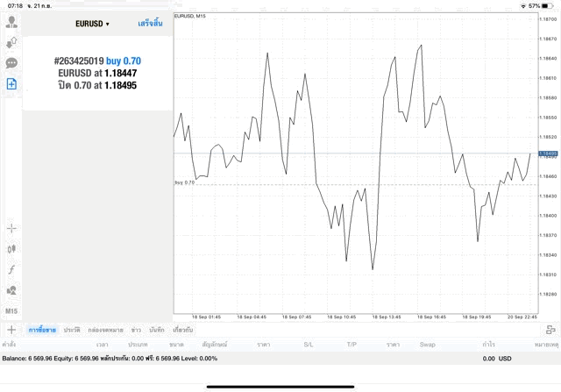Open the บันทึก journal tab
561x392 pixels.
[x=157, y=330]
